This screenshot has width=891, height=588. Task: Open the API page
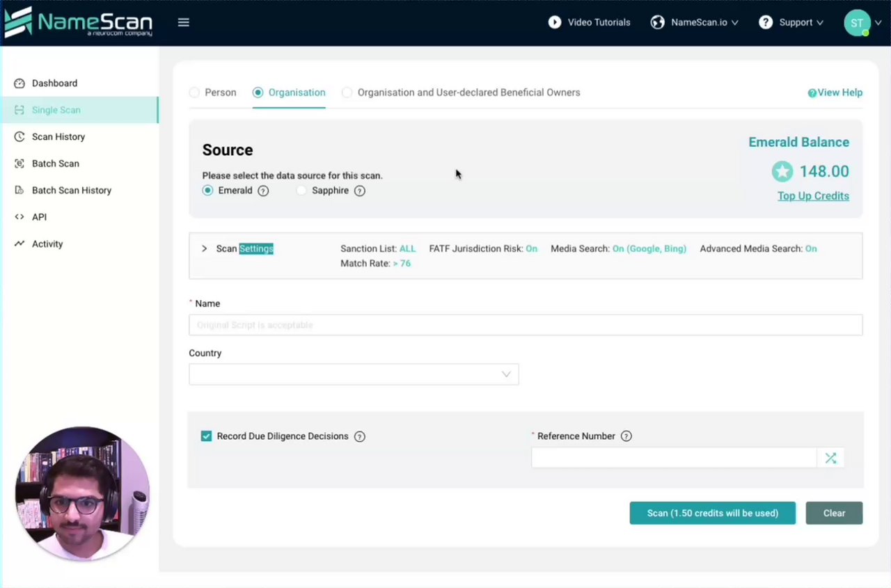39,217
